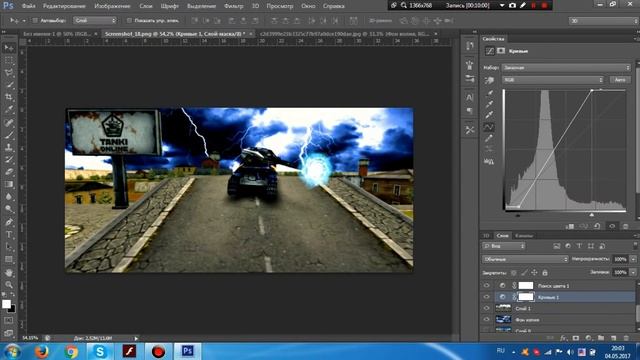Viewport: 640px width, 360px height.
Task: Click the Кривые 1 layer mask thumbnail
Action: tap(526, 297)
